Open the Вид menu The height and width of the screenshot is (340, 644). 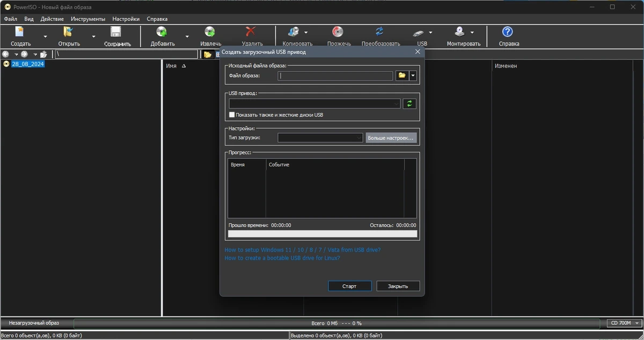pyautogui.click(x=29, y=19)
